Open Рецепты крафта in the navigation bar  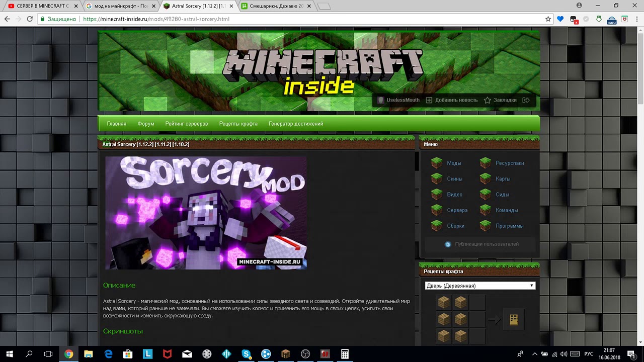pyautogui.click(x=238, y=124)
